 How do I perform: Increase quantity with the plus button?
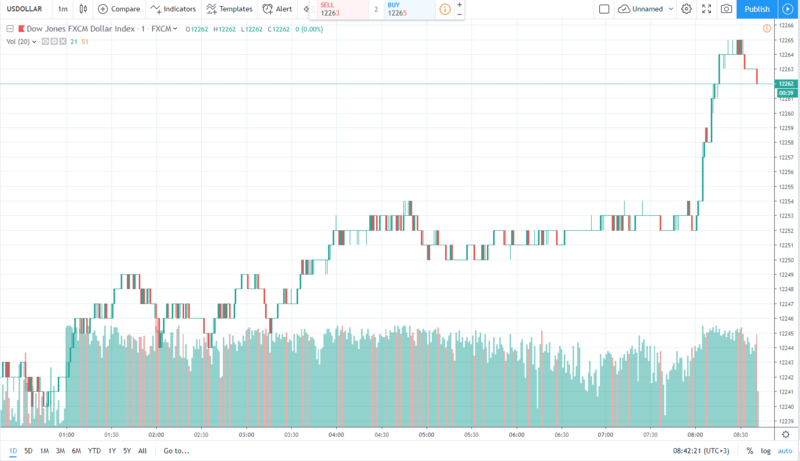[459, 5]
